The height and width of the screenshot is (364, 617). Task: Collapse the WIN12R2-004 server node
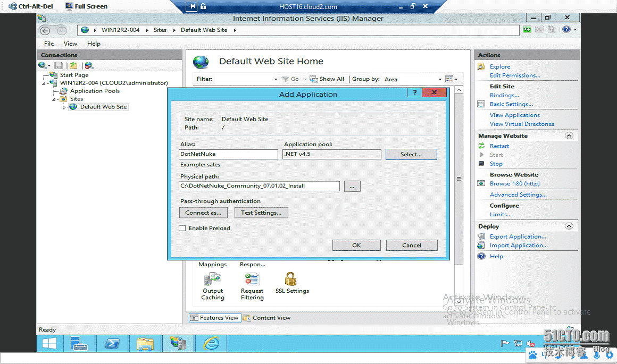click(x=44, y=83)
